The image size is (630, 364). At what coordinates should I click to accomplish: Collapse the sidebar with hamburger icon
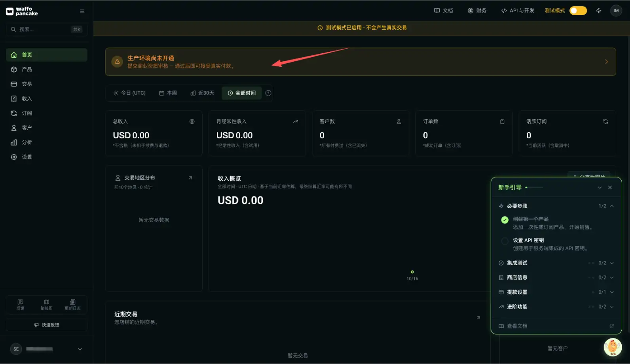[x=82, y=11]
